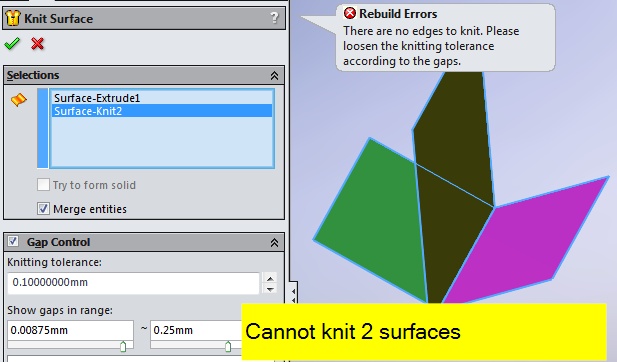This screenshot has height=362, width=617.
Task: Click the Knit Surface feature icon
Action: (x=13, y=18)
